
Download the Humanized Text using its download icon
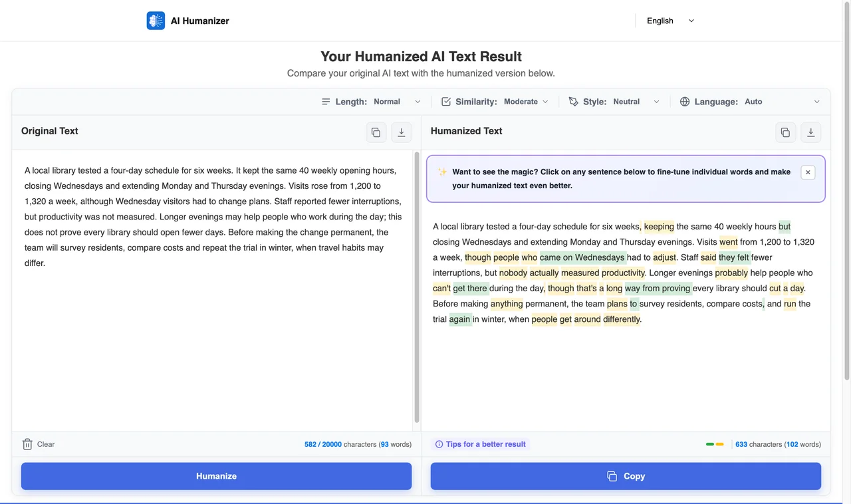[x=811, y=132]
